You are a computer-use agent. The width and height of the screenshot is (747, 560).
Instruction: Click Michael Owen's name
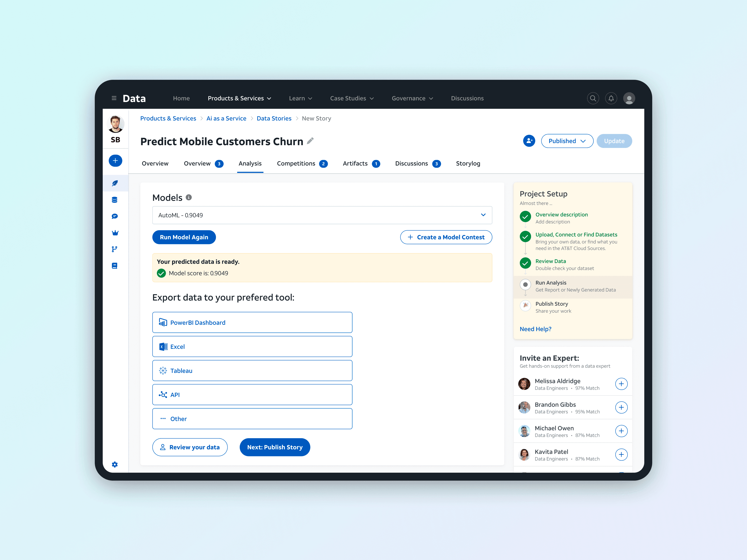tap(554, 428)
